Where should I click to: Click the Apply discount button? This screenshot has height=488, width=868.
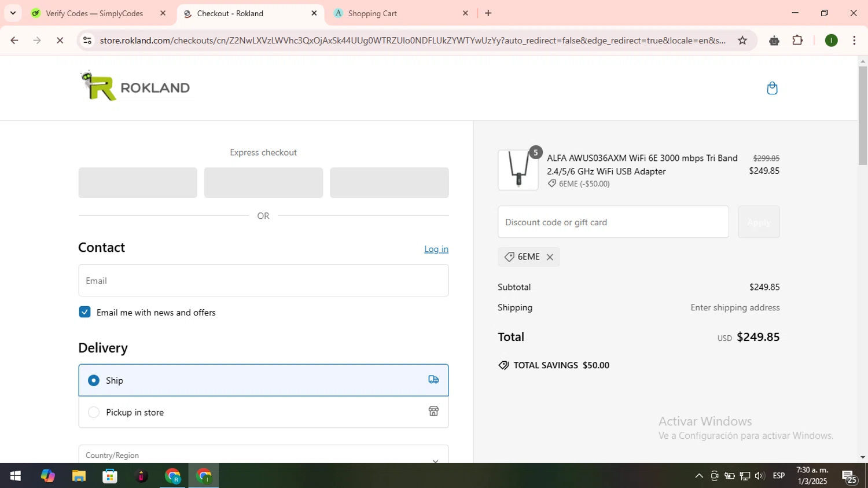(759, 222)
